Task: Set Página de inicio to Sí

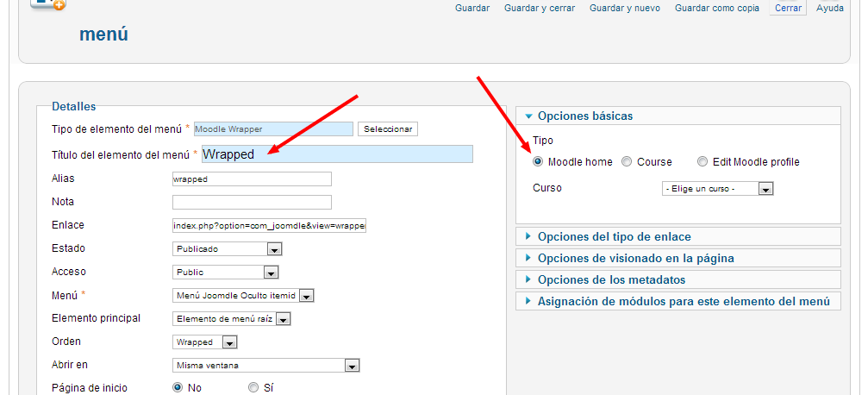Action: coord(253,388)
